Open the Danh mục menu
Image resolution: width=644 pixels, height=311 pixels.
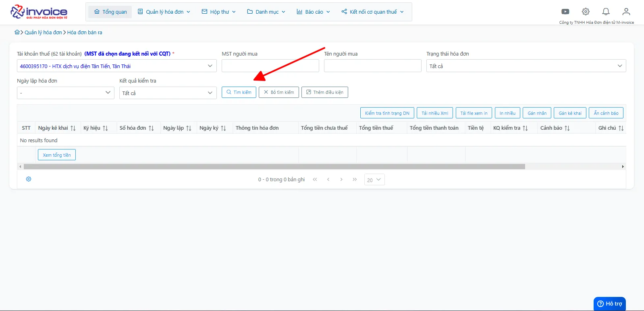[x=266, y=12]
